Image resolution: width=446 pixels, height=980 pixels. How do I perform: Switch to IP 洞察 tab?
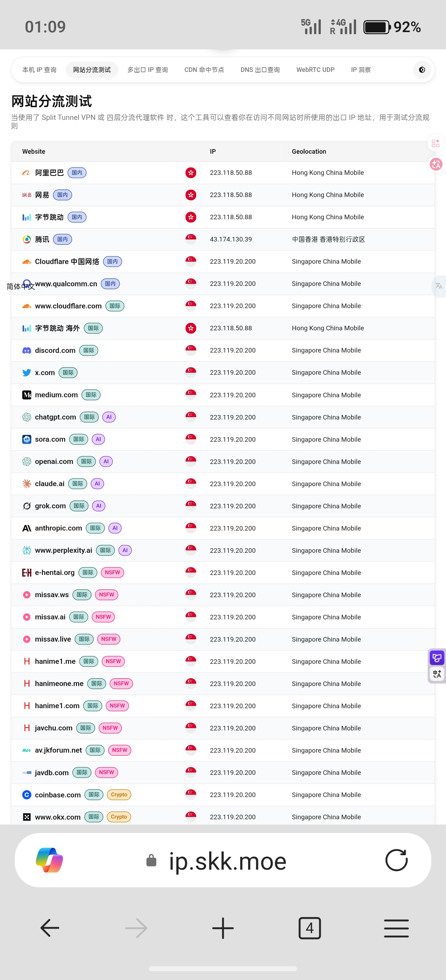[361, 69]
